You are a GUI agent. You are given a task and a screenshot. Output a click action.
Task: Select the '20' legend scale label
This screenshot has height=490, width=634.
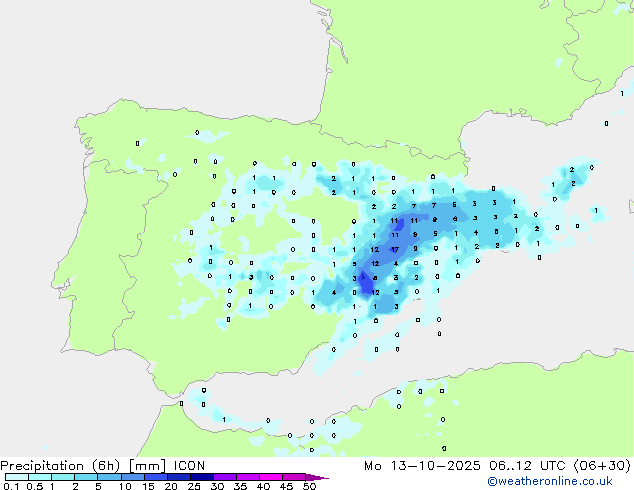(x=171, y=486)
